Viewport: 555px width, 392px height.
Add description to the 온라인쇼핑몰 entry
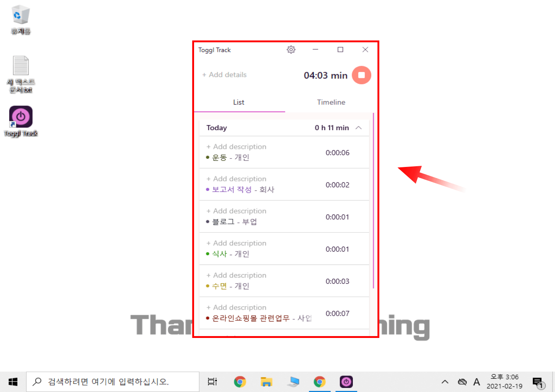(236, 307)
